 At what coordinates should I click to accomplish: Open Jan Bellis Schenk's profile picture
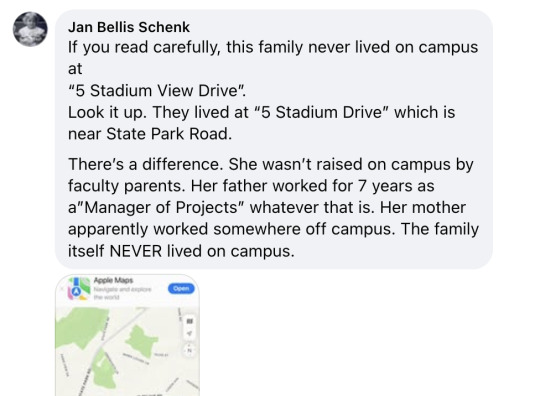30,29
